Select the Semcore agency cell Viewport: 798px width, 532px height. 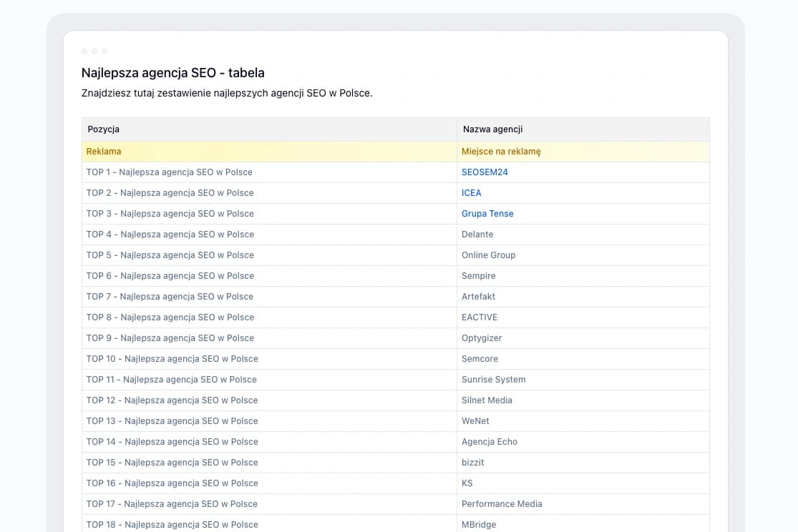(480, 359)
